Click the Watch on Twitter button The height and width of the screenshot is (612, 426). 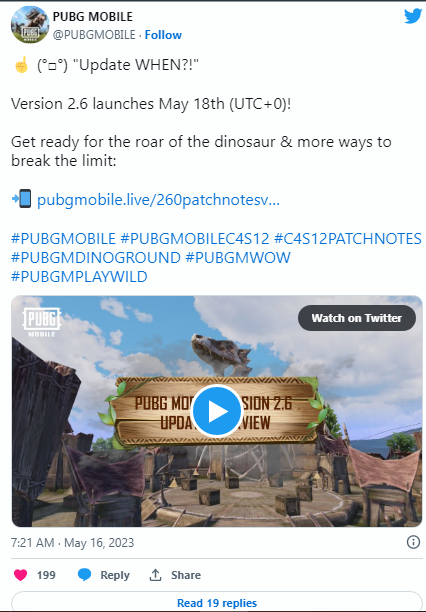coord(356,318)
